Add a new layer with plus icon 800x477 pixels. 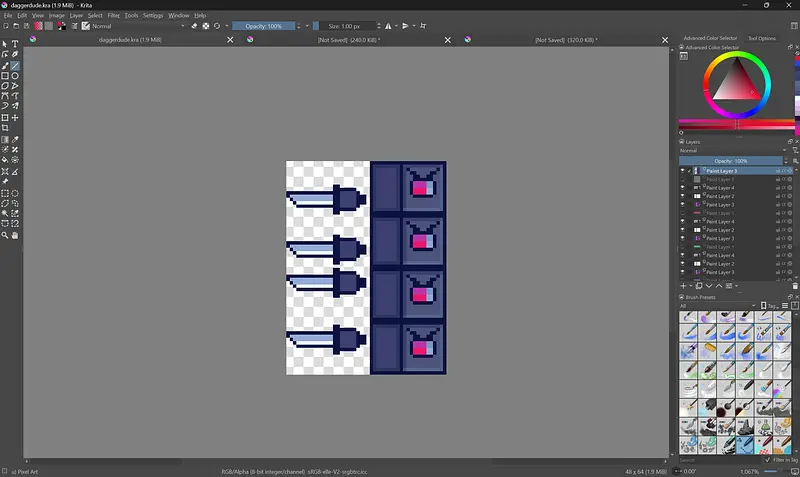pos(684,286)
